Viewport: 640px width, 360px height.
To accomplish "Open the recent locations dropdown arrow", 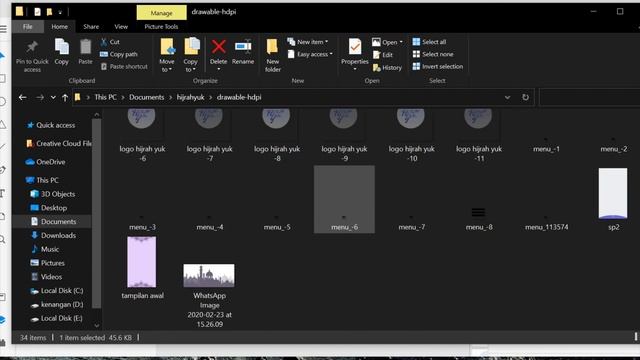I will pos(53,98).
